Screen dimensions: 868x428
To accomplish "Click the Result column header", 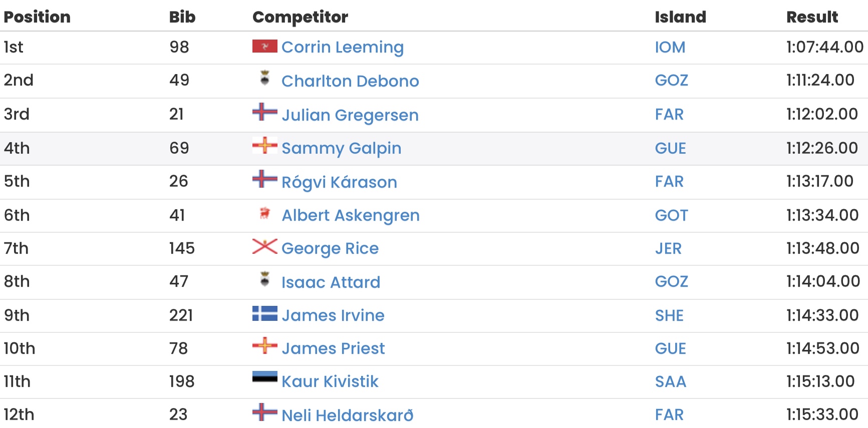I will (x=812, y=17).
